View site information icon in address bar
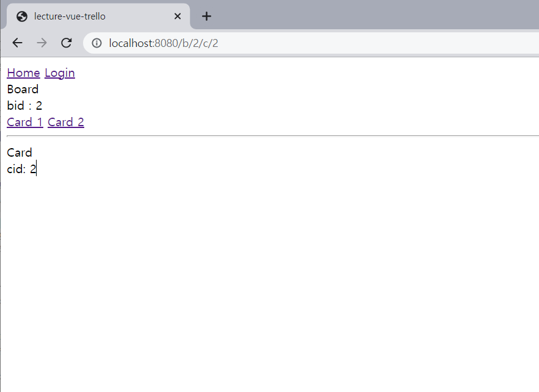 pyautogui.click(x=96, y=43)
